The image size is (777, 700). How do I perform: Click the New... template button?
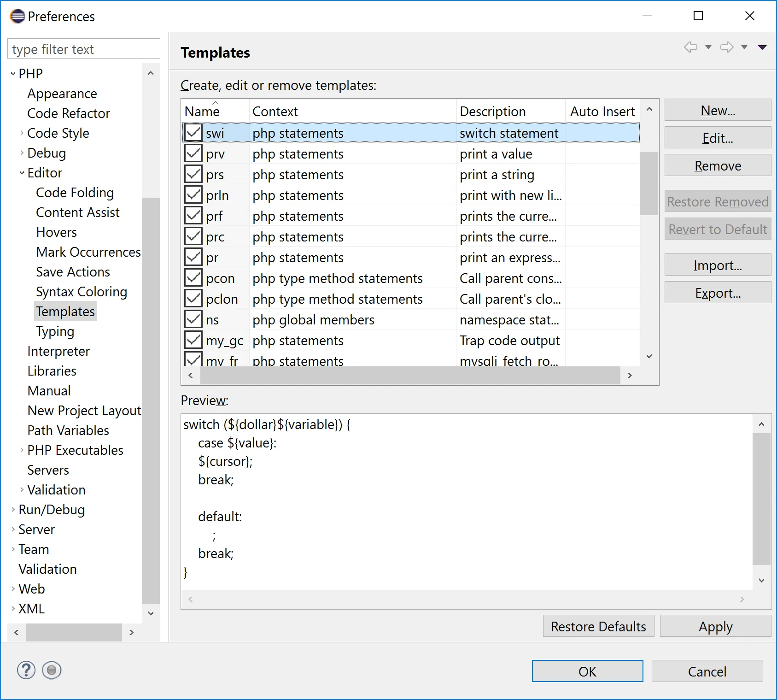[x=717, y=110]
